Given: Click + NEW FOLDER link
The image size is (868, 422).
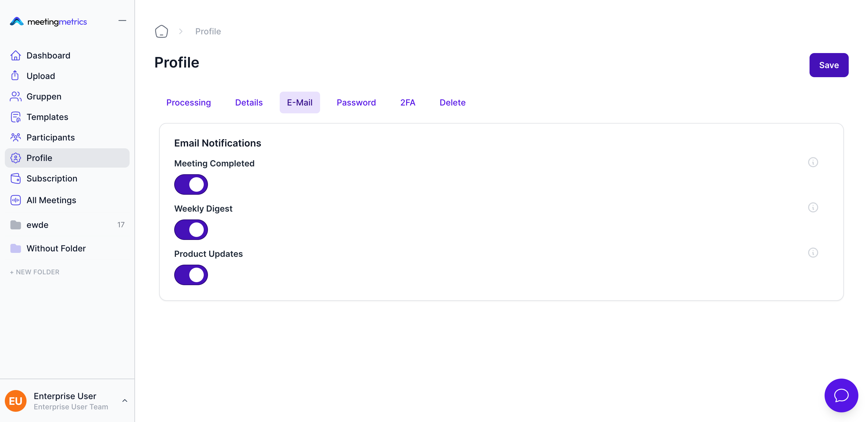Looking at the screenshot, I should (x=35, y=272).
